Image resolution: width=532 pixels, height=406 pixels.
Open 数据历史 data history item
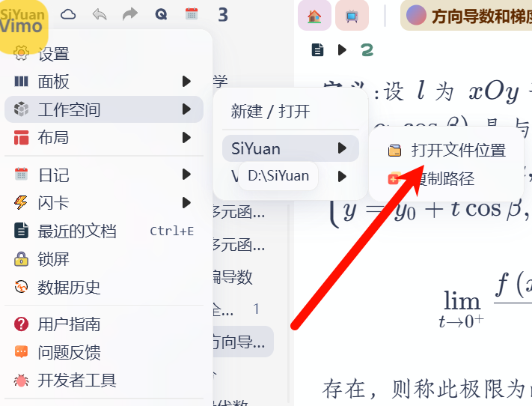(104, 288)
